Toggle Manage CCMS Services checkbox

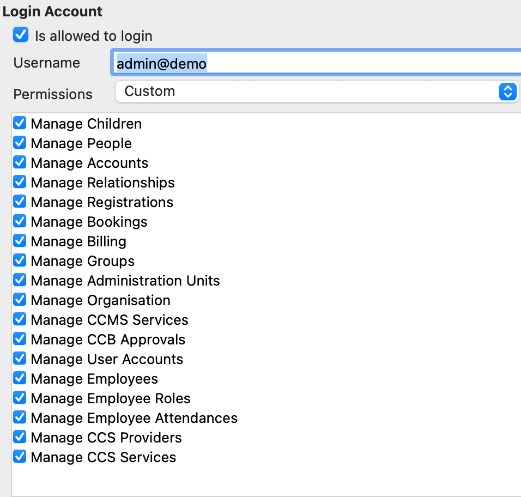click(20, 319)
